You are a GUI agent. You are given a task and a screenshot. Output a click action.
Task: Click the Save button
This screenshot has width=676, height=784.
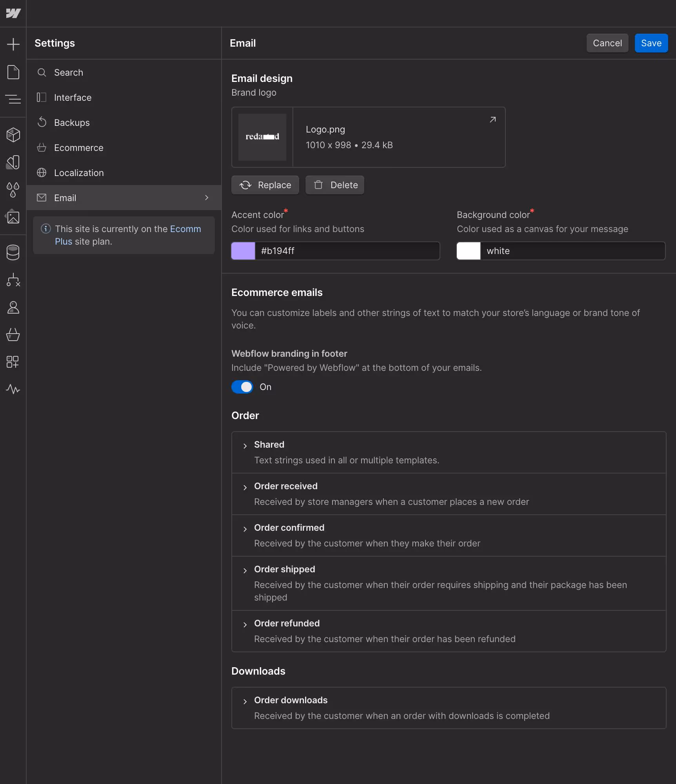coord(651,43)
